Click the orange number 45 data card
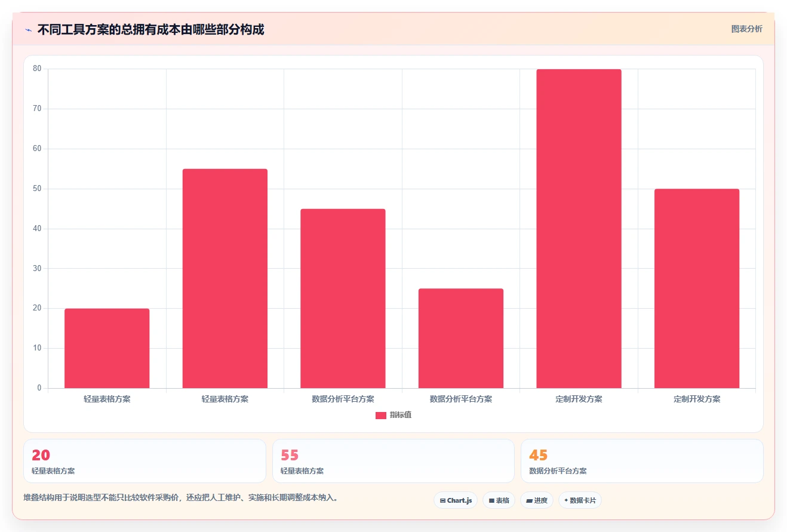The width and height of the screenshot is (787, 532). coord(642,461)
